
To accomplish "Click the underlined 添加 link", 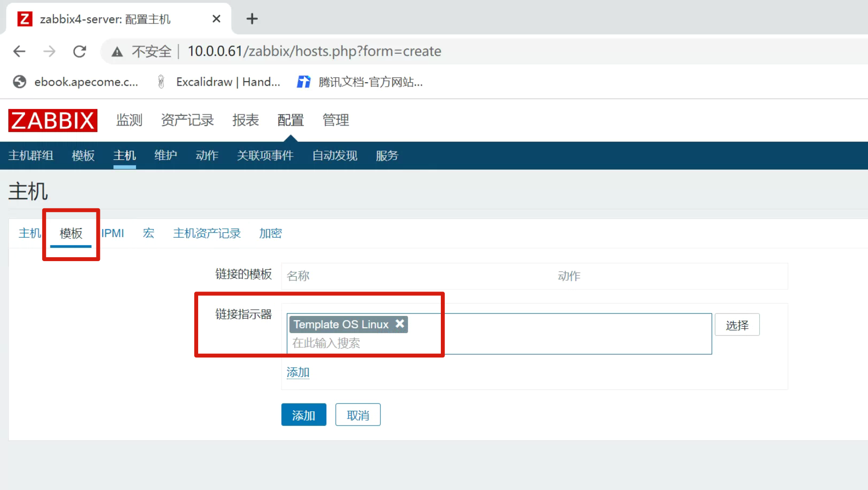I will coord(297,373).
